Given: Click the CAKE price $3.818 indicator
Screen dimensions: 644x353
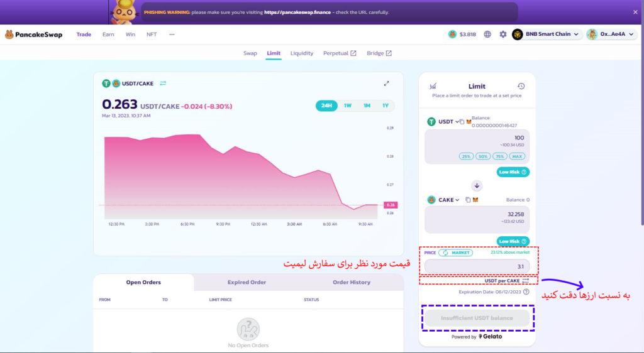Looking at the screenshot, I should tap(462, 35).
